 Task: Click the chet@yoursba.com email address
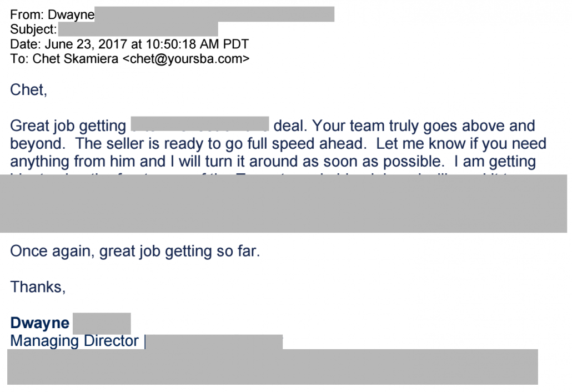point(185,59)
